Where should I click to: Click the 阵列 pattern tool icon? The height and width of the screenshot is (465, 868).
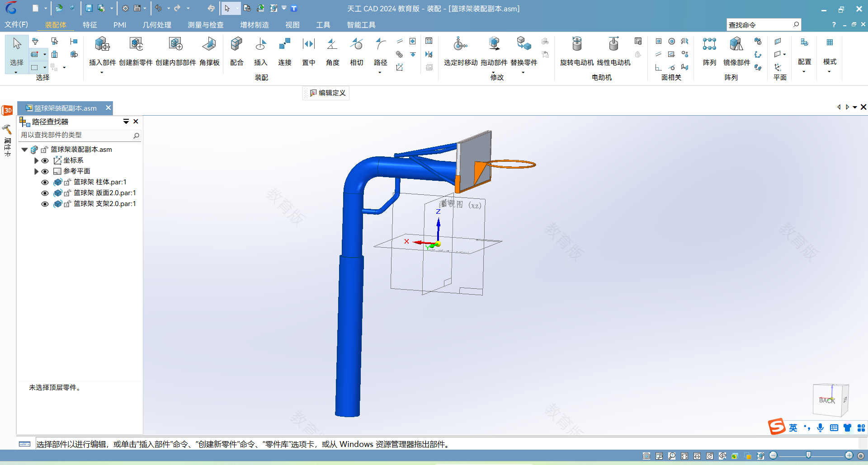(x=709, y=44)
